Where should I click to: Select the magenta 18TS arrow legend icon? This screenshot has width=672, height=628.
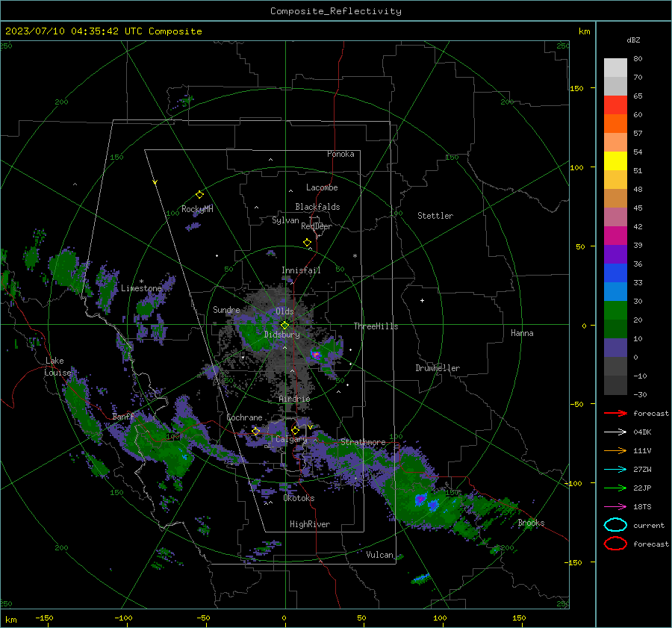point(615,507)
